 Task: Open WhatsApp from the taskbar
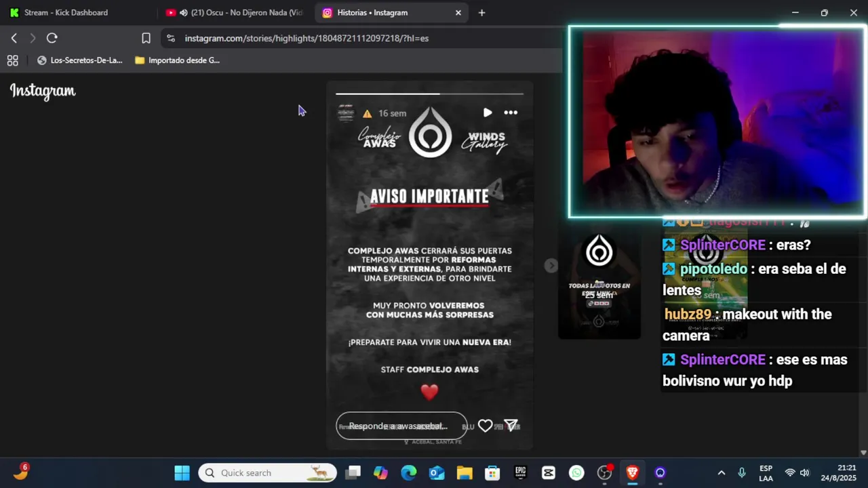576,472
